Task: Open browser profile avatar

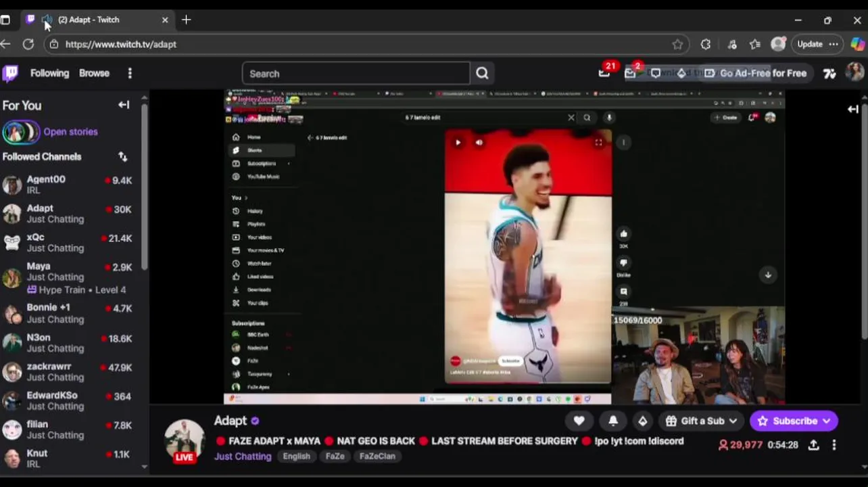Action: [x=779, y=44]
